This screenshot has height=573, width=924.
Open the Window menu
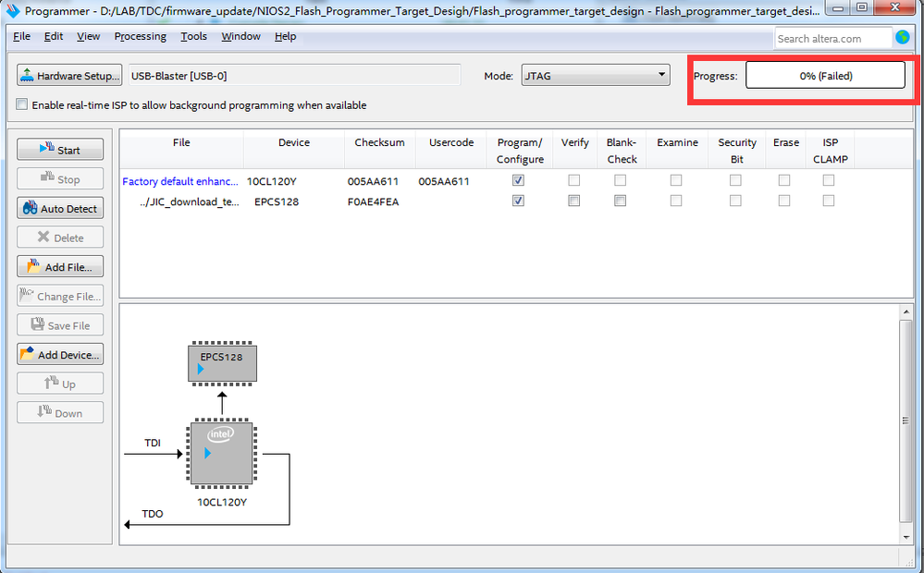[240, 36]
